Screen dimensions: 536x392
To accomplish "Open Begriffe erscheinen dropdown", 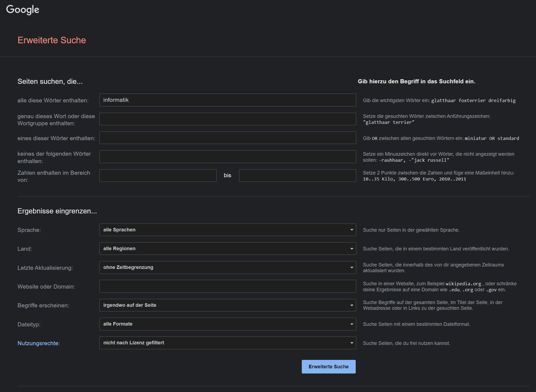I will point(227,305).
